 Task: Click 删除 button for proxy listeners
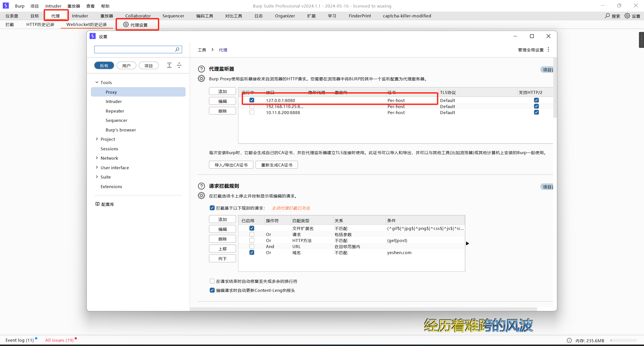click(222, 111)
